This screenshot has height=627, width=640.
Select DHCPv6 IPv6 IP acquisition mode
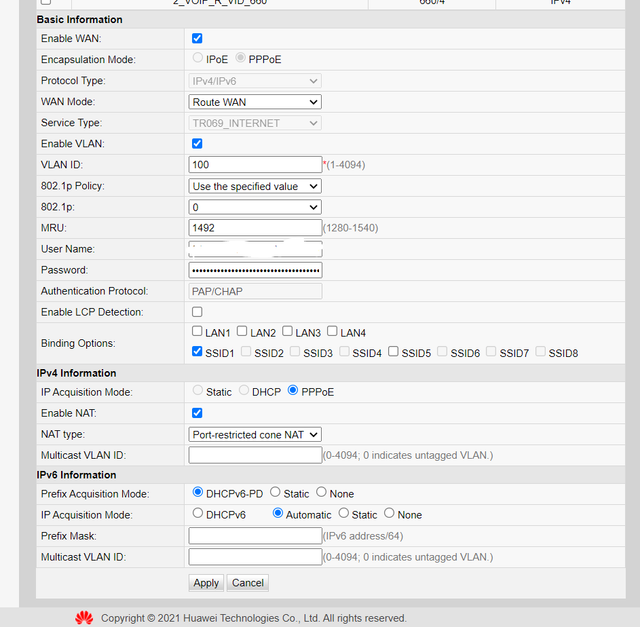pos(198,513)
